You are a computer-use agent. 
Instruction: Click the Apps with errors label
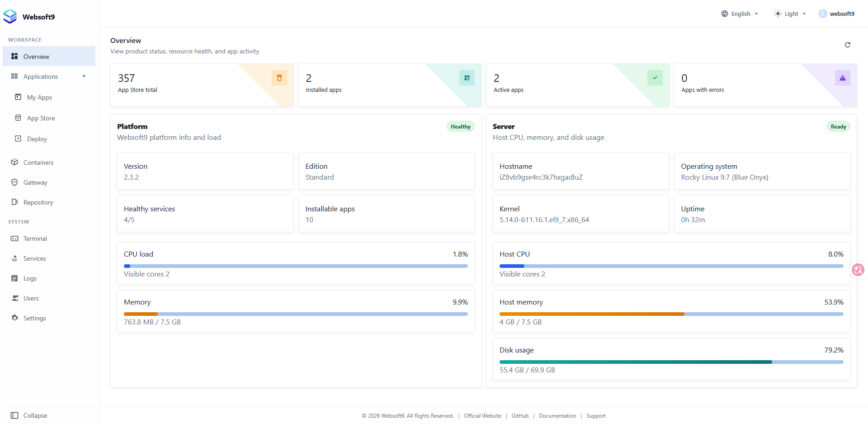tap(703, 90)
